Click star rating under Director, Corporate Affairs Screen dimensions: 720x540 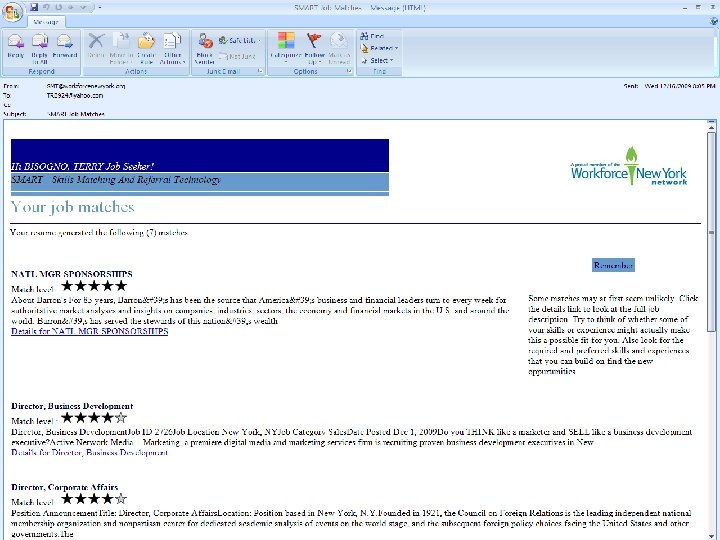coord(94,499)
